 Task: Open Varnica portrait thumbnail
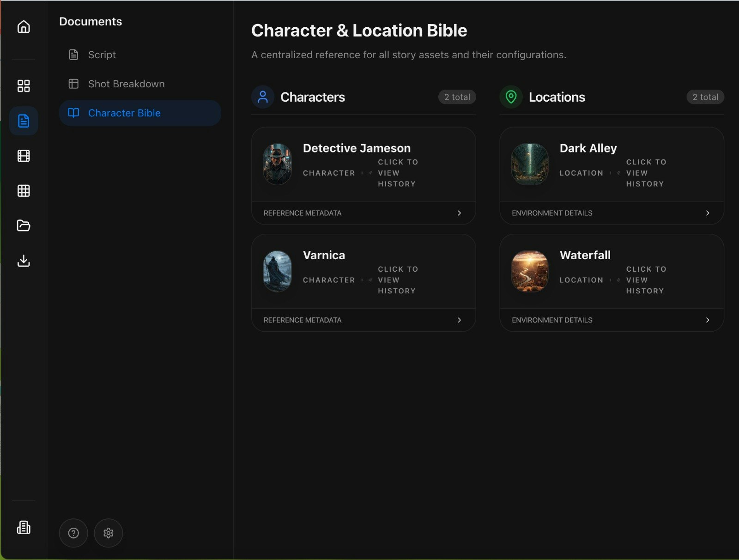277,271
